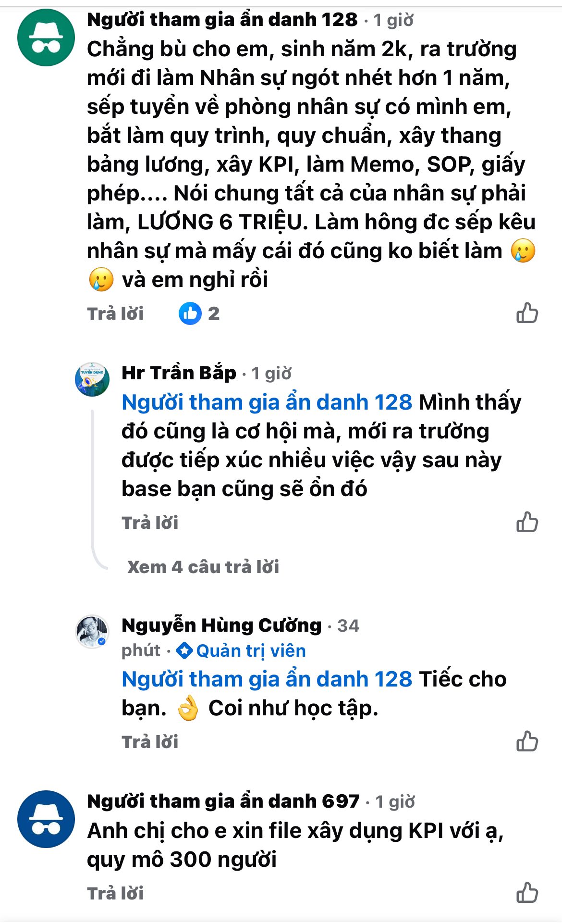Like Hr Trần Bắp's reply
The image size is (562, 924).
coord(527,522)
